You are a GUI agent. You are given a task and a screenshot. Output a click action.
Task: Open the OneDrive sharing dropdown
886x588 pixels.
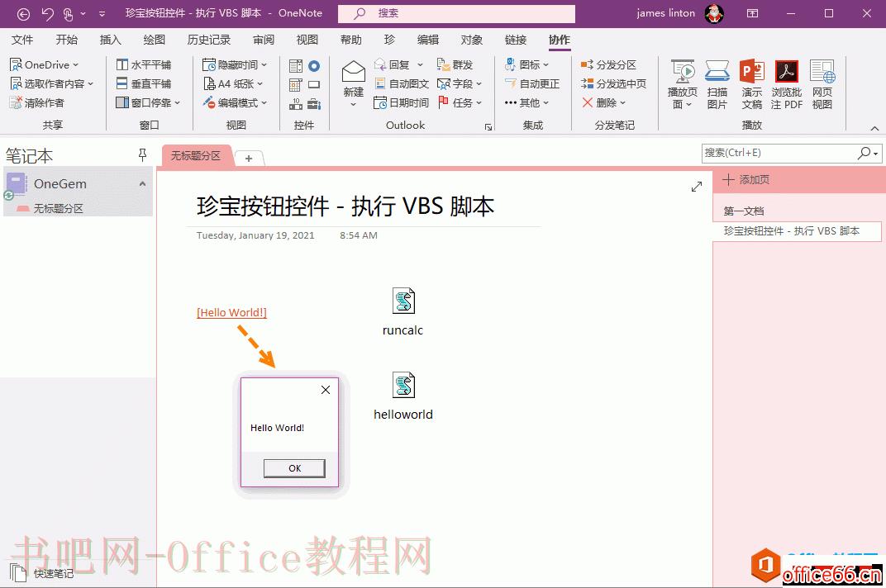point(44,65)
